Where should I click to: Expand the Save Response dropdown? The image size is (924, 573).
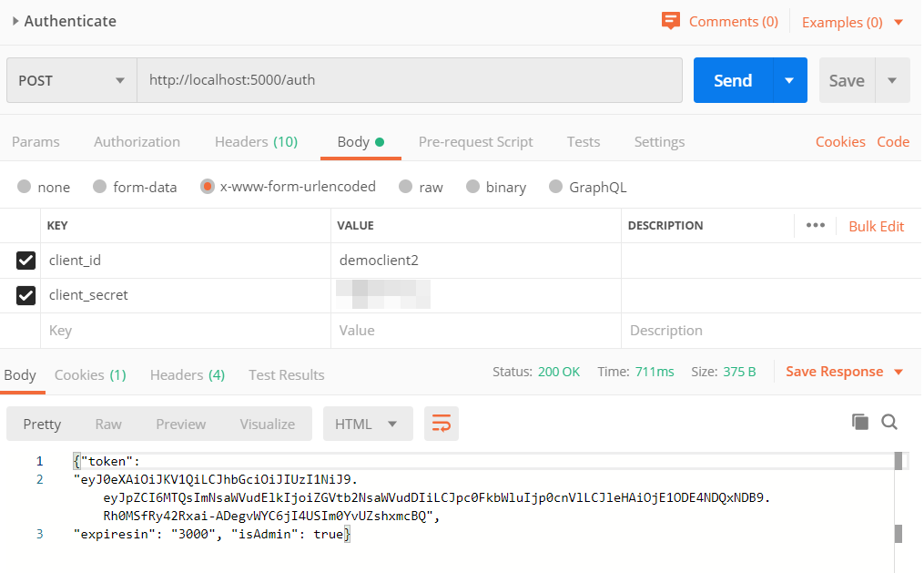click(900, 372)
